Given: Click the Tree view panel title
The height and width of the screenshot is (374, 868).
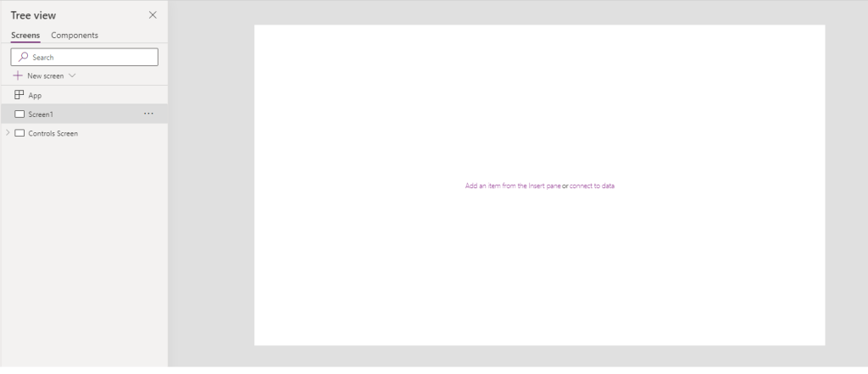Looking at the screenshot, I should pyautogui.click(x=33, y=15).
